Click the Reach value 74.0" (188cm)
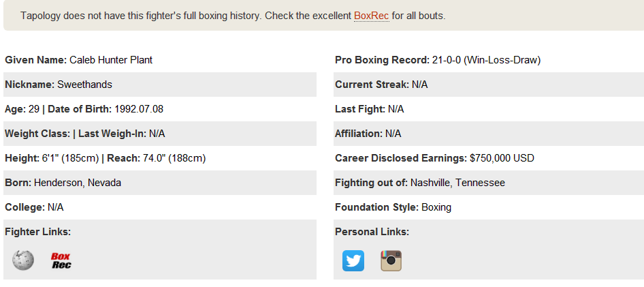Screen dimensions: 644x287 tap(174, 158)
